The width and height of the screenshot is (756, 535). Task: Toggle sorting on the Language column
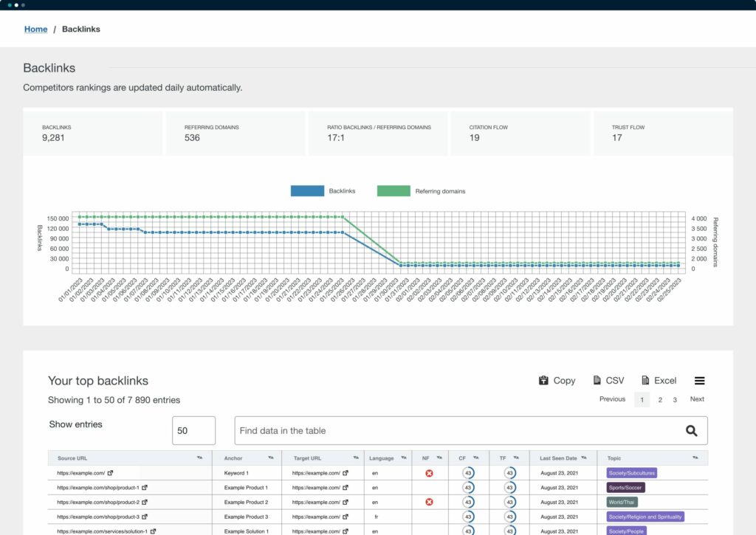pyautogui.click(x=402, y=458)
